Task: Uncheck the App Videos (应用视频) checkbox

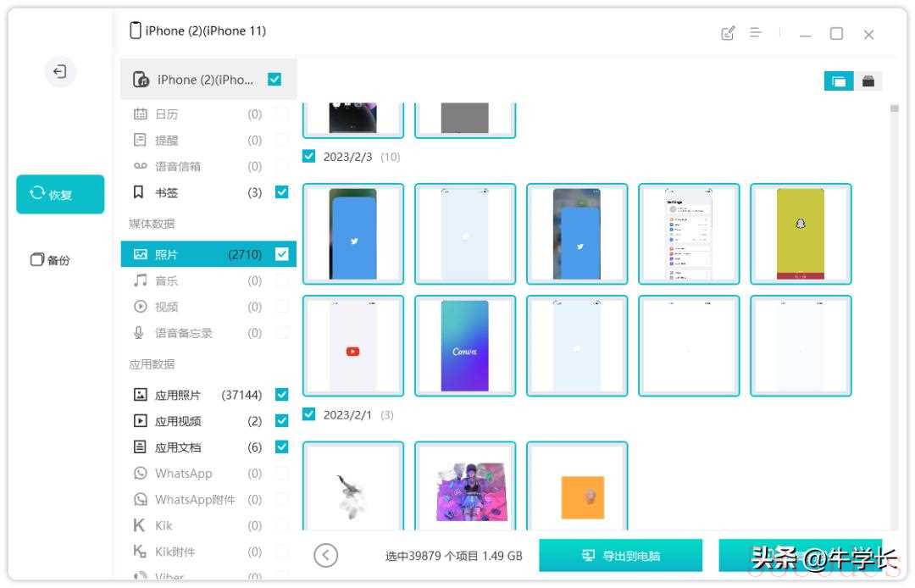Action: click(x=282, y=420)
